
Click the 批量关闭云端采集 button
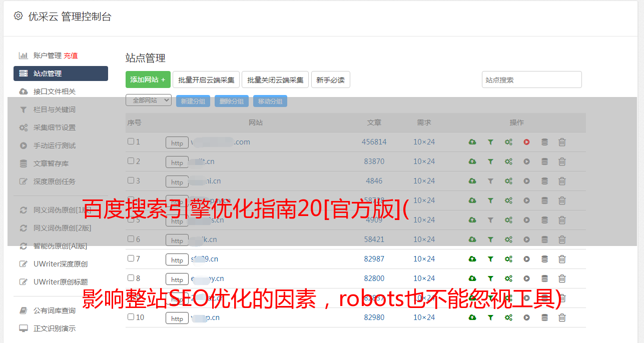coord(275,79)
